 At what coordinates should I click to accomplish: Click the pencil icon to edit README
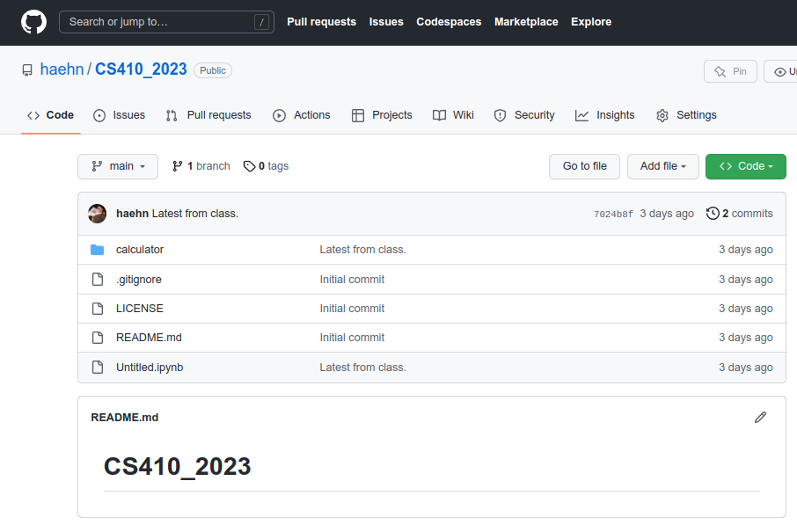pos(760,417)
